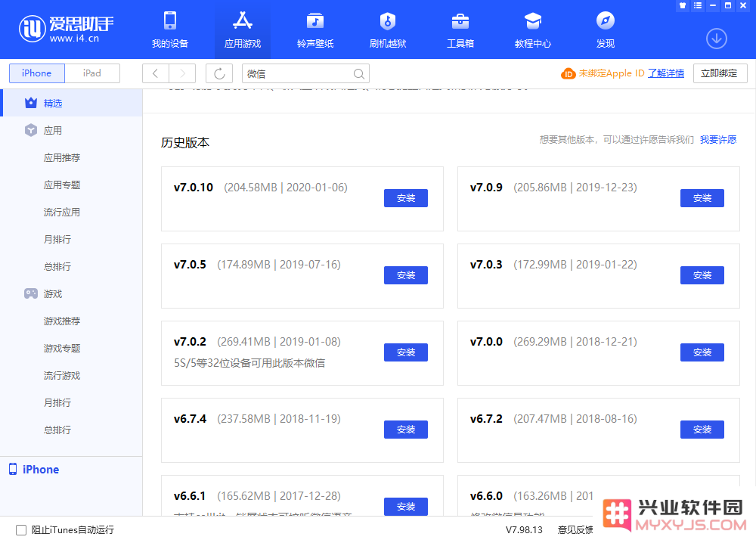Screen dimensions: 756x543
Task: Open the 刷机越狱 flash jailbreak icon
Action: pos(388,21)
